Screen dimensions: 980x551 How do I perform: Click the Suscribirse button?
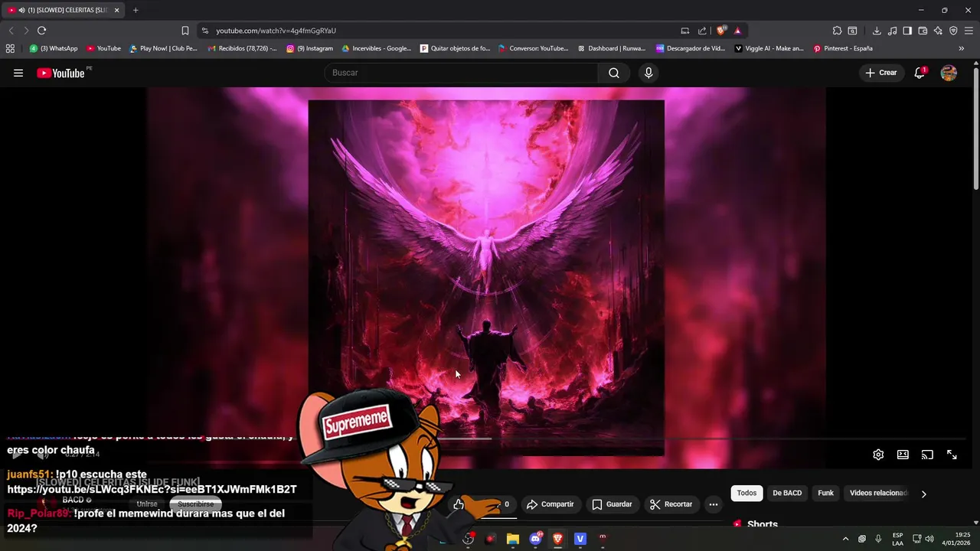pos(195,504)
